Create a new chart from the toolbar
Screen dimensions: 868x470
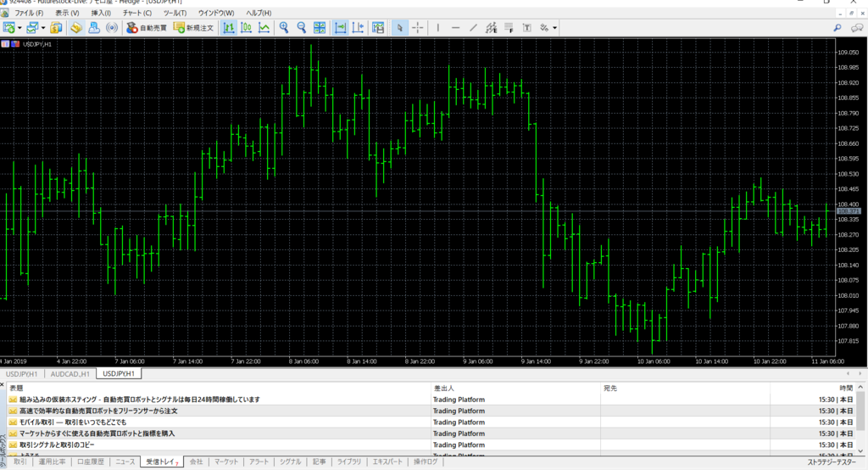pos(8,28)
